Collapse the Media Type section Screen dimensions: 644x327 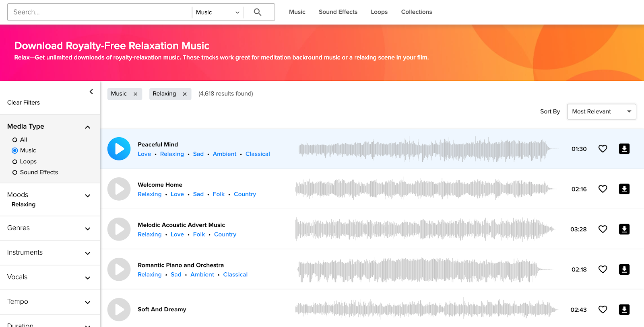coord(88,127)
